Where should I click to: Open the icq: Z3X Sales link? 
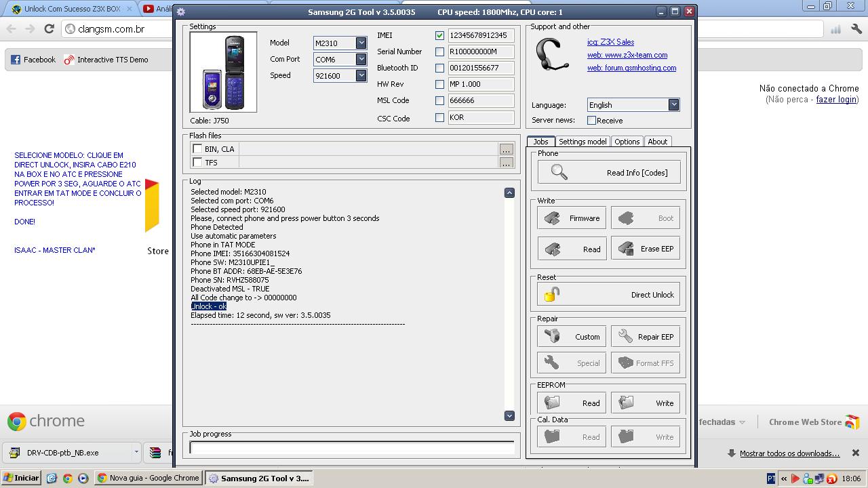point(610,42)
